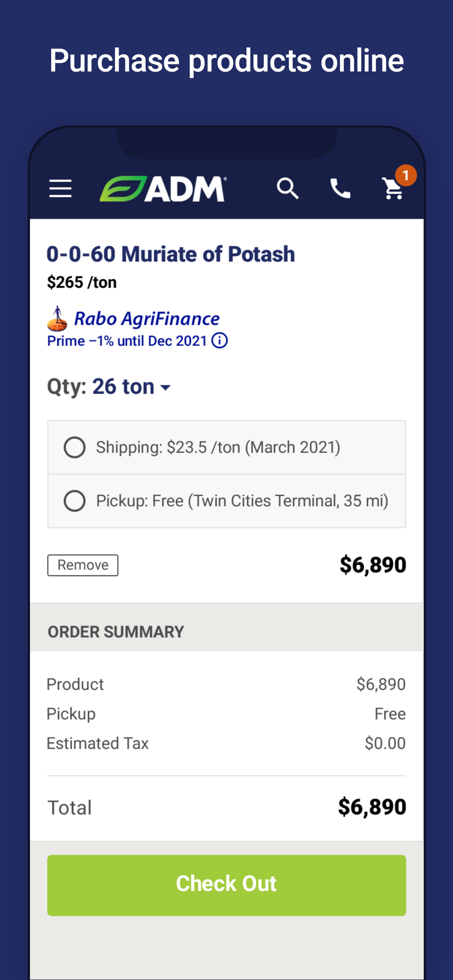
Task: Tap the Estimated Tax row
Action: (226, 743)
